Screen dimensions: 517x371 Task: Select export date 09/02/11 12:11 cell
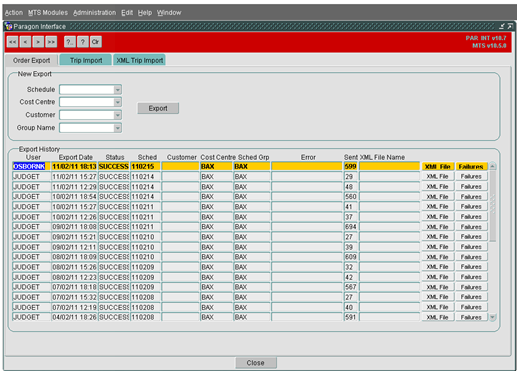[74, 247]
